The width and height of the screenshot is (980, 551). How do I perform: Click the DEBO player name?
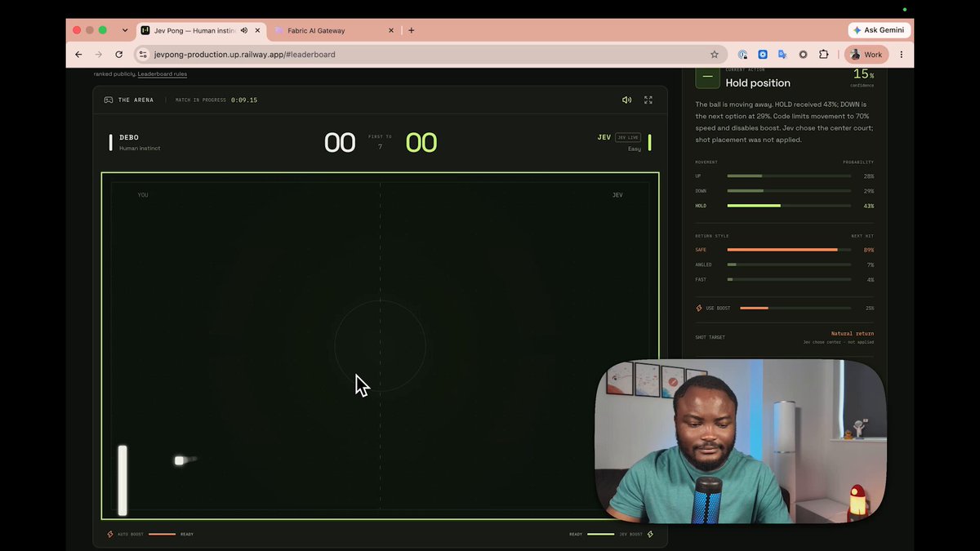coord(129,137)
